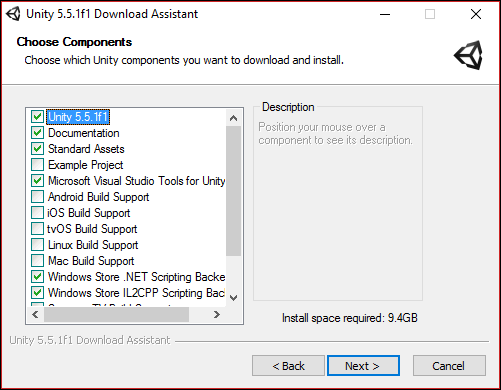The image size is (501, 390).
Task: Enable Mac Build Support checkbox
Action: tap(37, 261)
